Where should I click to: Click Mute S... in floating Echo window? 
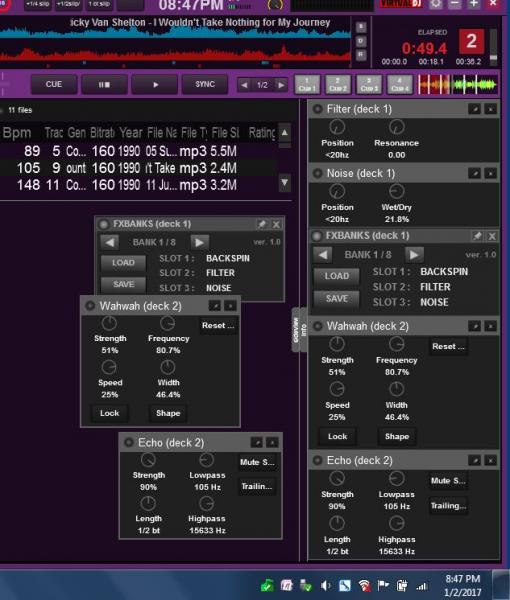point(257,462)
